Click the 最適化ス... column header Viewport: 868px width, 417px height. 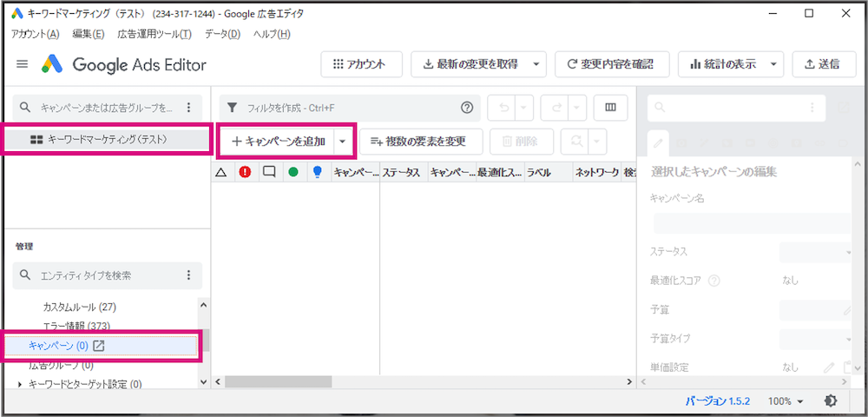pyautogui.click(x=500, y=172)
